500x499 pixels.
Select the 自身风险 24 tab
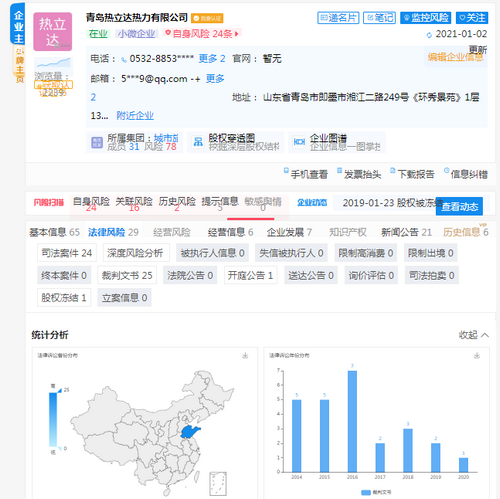point(91,204)
